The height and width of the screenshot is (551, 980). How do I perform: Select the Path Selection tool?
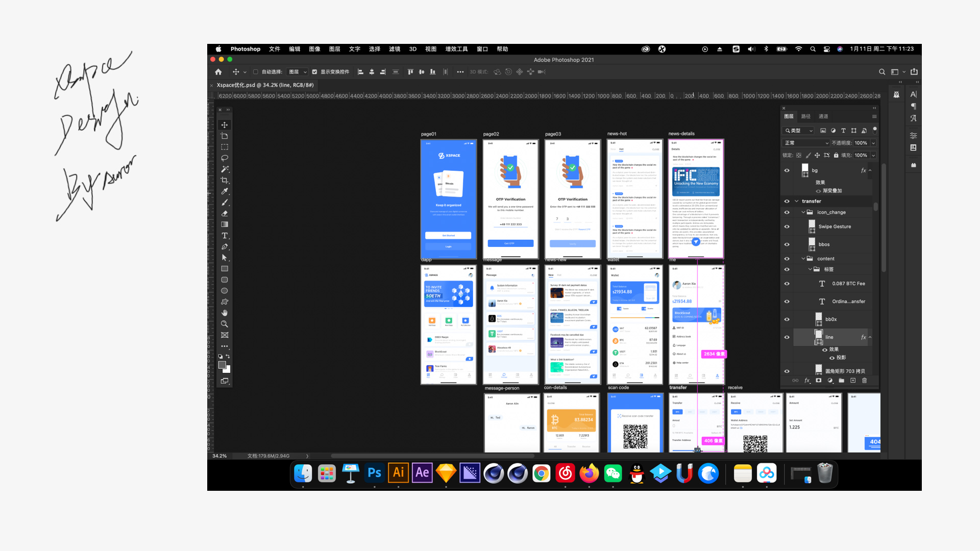pyautogui.click(x=224, y=258)
